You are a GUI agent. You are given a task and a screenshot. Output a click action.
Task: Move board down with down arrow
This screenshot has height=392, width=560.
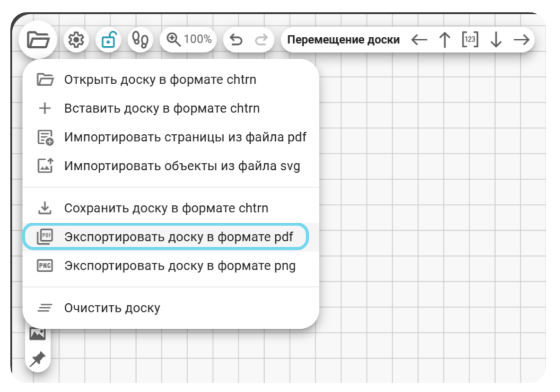click(496, 40)
